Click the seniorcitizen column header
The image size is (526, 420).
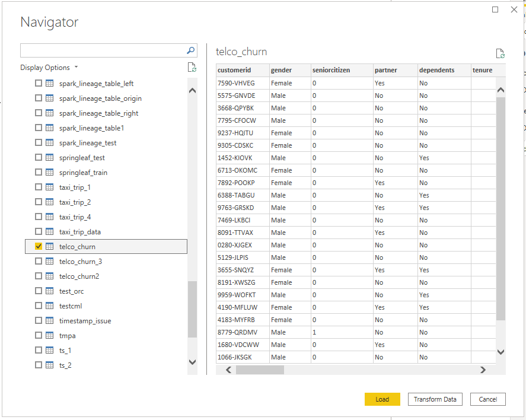click(342, 70)
